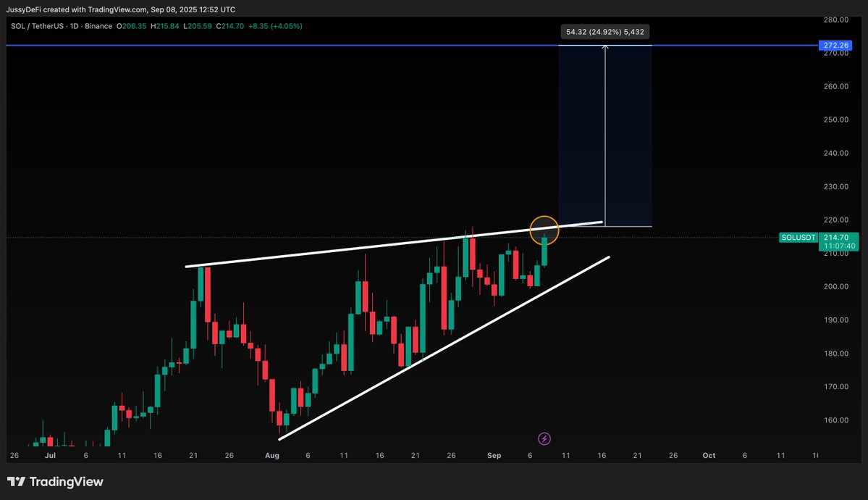Click the Oct date label on time axis
The width and height of the screenshot is (868, 500).
[709, 456]
